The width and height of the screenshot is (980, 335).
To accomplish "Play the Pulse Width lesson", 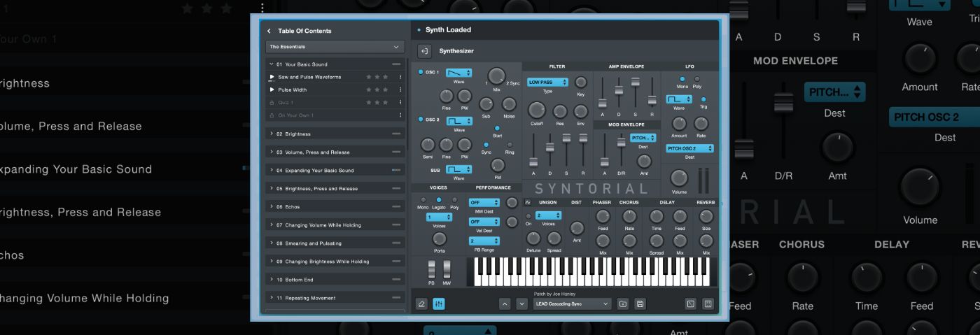I will coord(272,90).
